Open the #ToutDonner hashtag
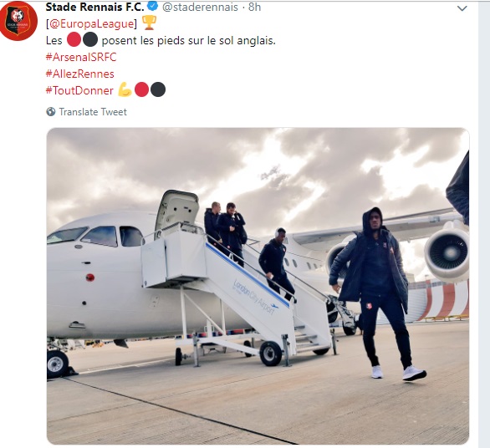 point(79,90)
